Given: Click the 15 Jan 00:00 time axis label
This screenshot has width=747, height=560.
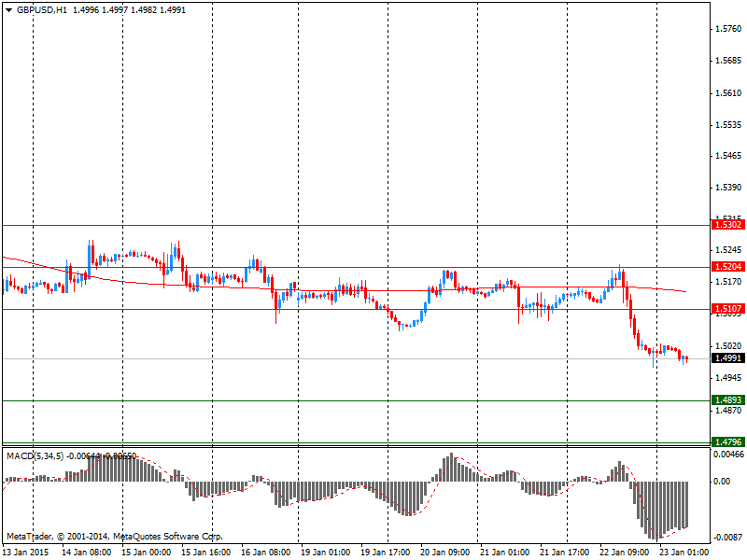Looking at the screenshot, I should (x=147, y=553).
